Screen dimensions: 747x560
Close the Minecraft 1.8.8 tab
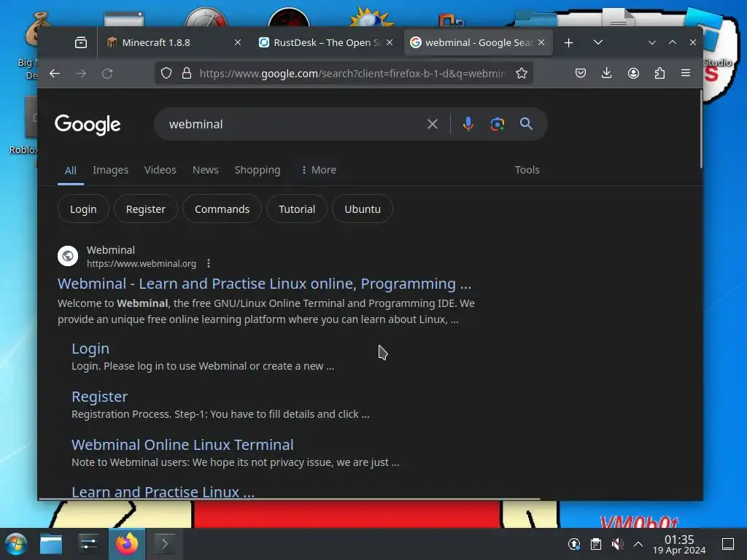(x=238, y=43)
